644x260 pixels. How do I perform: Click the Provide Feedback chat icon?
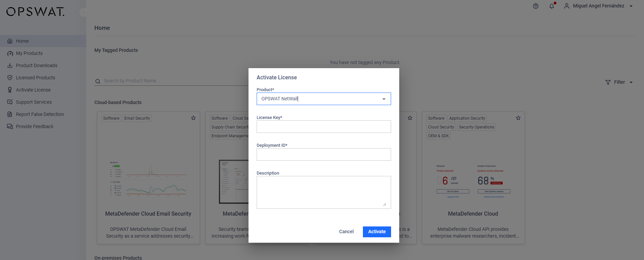pyautogui.click(x=10, y=126)
